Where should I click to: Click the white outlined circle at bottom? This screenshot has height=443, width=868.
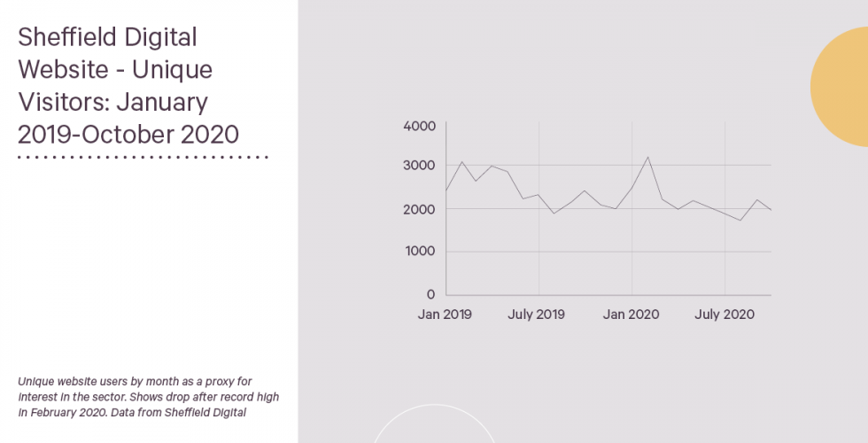tap(435, 424)
